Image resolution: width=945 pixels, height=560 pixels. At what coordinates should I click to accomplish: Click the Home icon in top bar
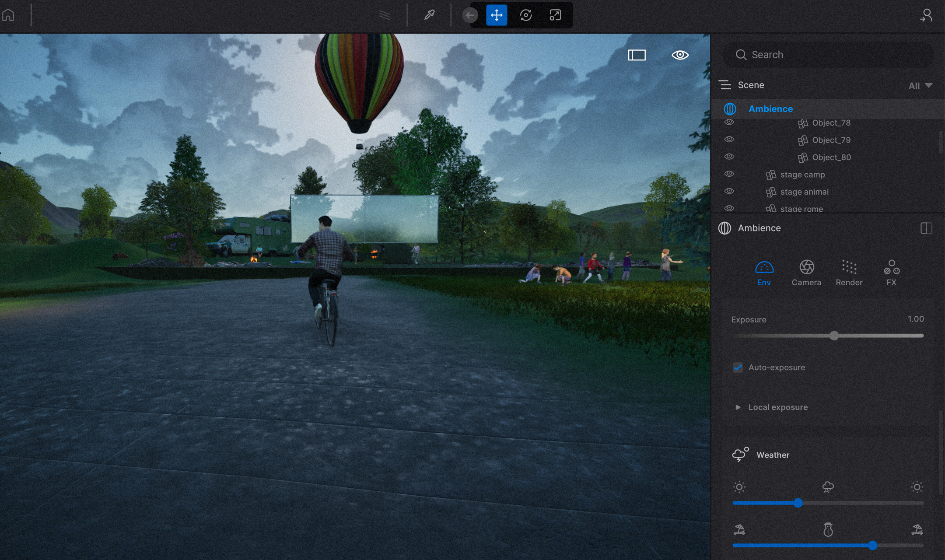click(x=8, y=15)
